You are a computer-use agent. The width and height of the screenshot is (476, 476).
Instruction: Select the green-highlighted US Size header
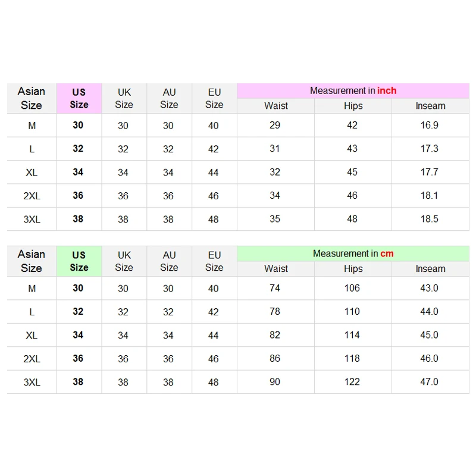79,261
